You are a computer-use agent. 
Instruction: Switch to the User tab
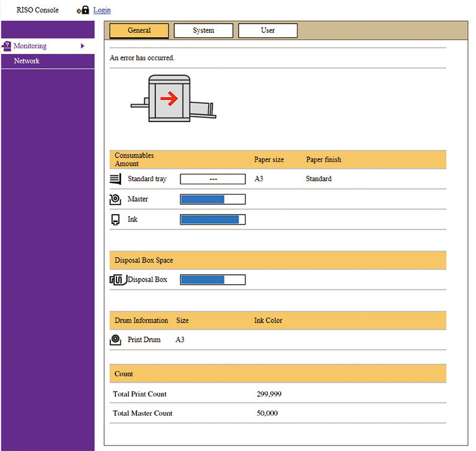[x=268, y=30]
